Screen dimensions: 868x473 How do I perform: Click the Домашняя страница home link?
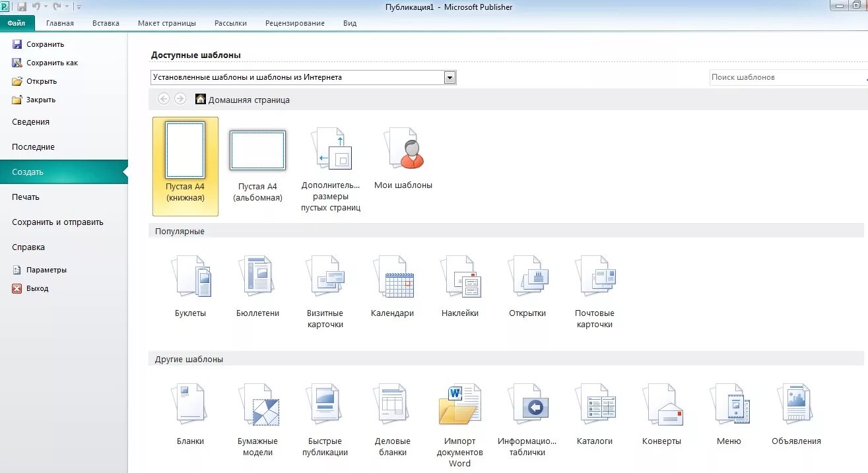coord(242,100)
